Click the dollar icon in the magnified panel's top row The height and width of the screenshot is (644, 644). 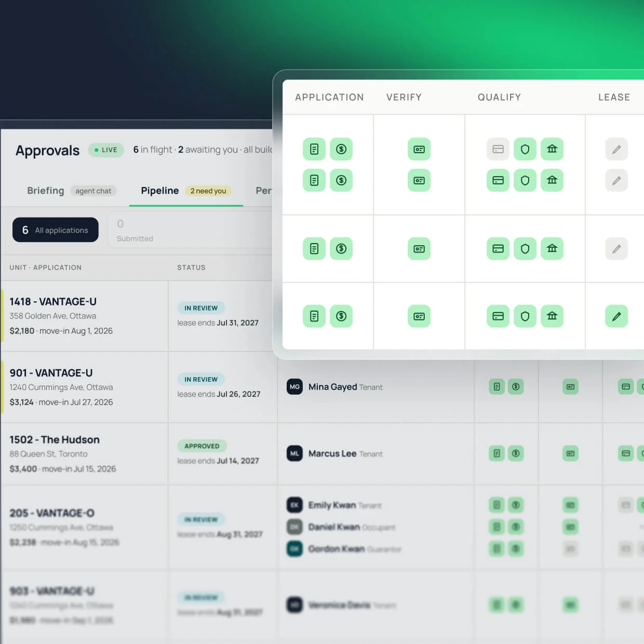(341, 149)
